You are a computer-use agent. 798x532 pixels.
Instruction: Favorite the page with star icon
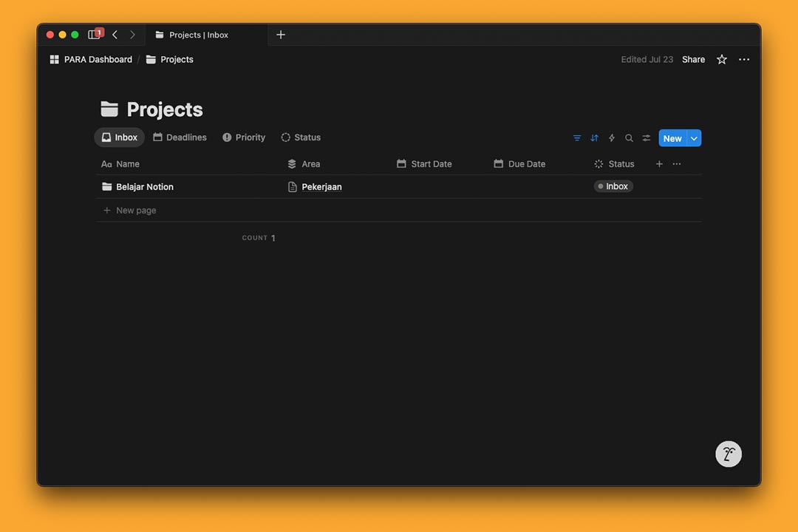click(721, 60)
